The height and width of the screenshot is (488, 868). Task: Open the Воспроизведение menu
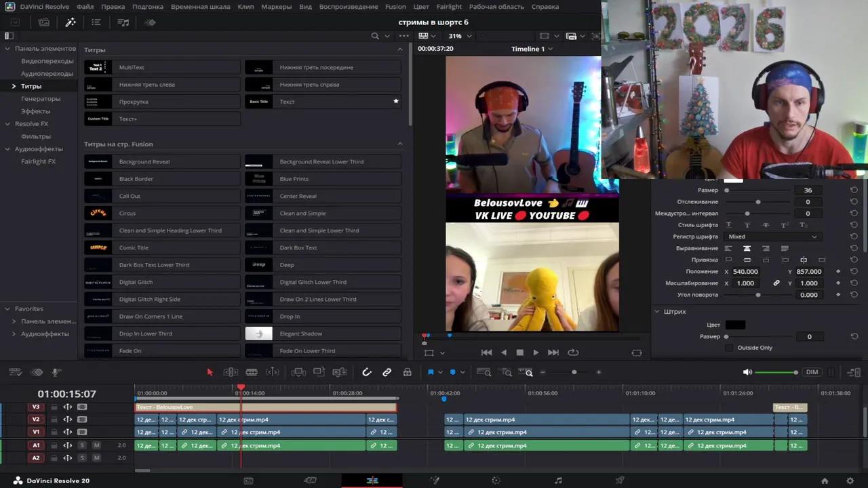point(349,6)
